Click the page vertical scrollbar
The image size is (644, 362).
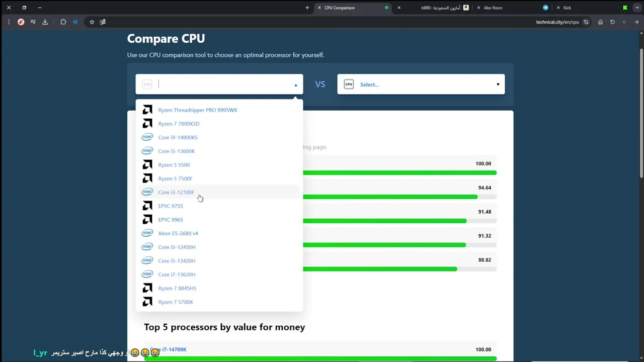[x=641, y=113]
